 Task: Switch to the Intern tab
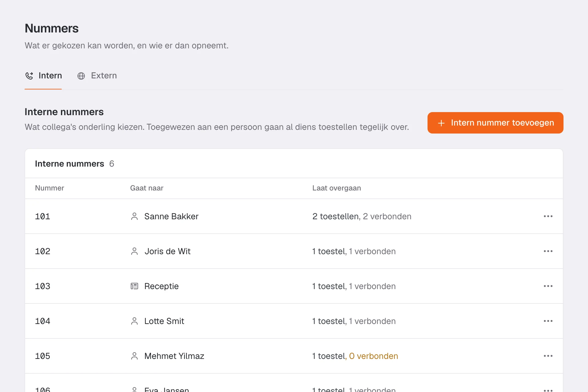(x=43, y=76)
